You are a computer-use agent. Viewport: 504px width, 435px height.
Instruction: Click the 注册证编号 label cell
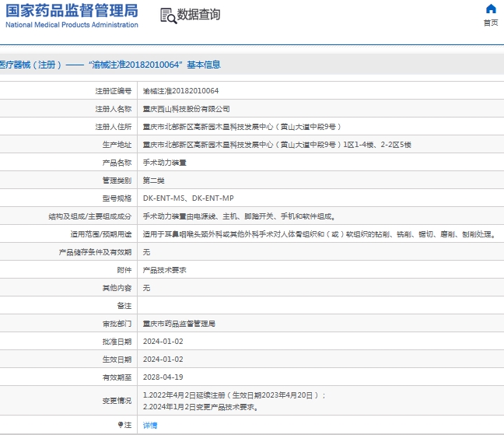tap(114, 91)
